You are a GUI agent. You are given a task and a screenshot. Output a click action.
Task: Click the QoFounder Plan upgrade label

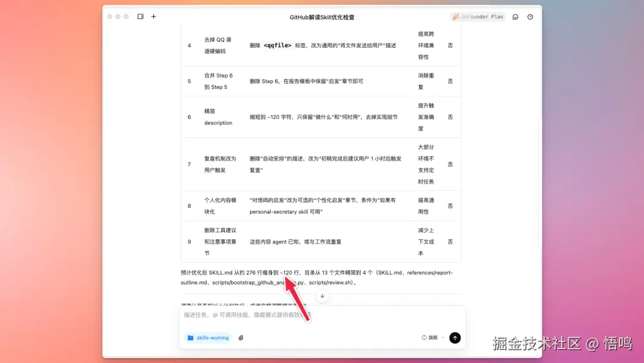point(481,17)
